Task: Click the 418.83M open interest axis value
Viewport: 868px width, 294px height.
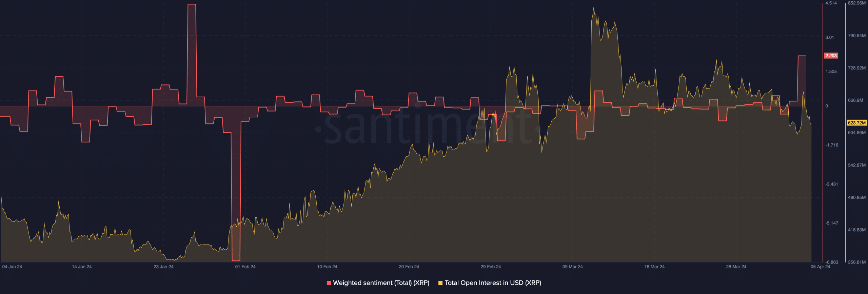Action: pos(857,230)
